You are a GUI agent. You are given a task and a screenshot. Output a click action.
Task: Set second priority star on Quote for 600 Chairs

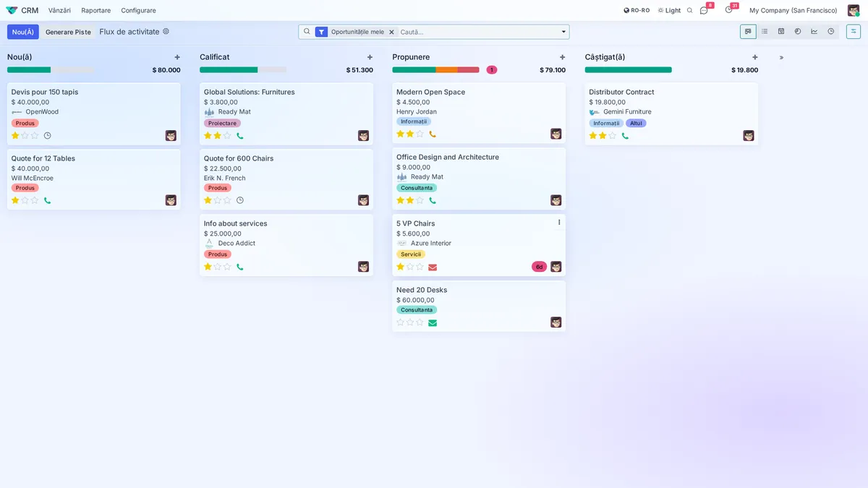pyautogui.click(x=216, y=200)
